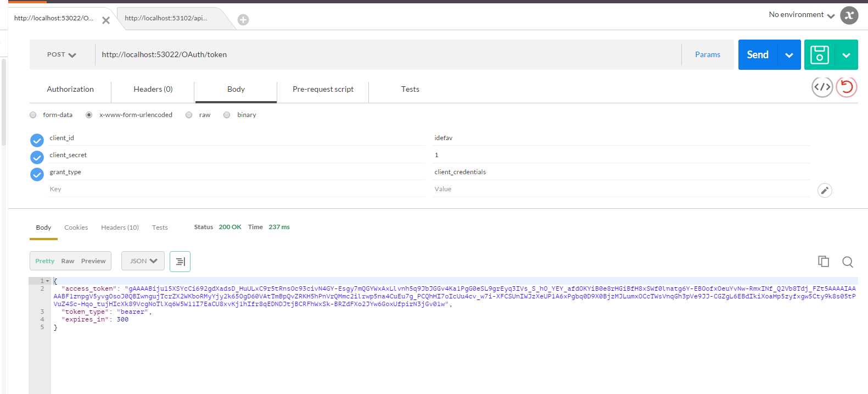Open the response Cookies tab

76,227
